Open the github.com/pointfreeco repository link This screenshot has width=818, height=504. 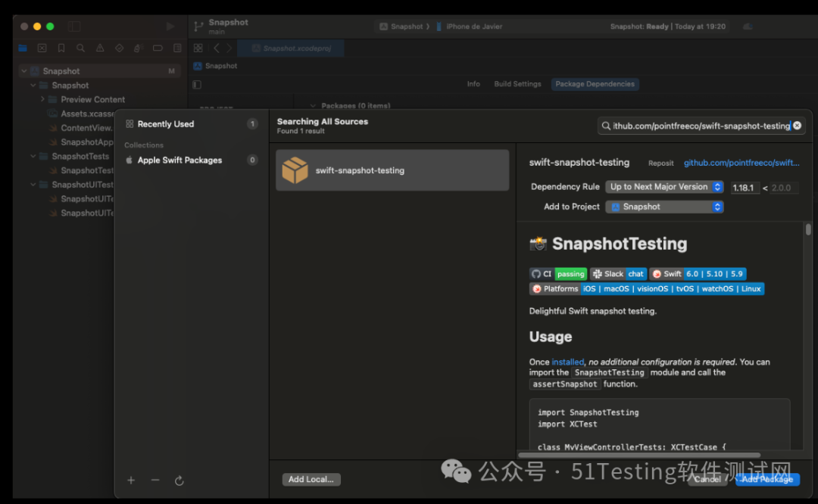point(742,163)
